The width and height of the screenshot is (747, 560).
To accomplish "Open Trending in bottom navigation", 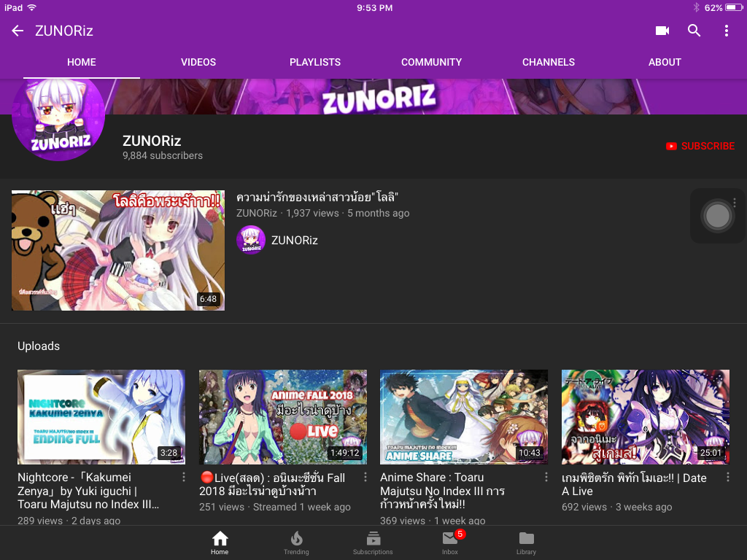I will click(296, 542).
